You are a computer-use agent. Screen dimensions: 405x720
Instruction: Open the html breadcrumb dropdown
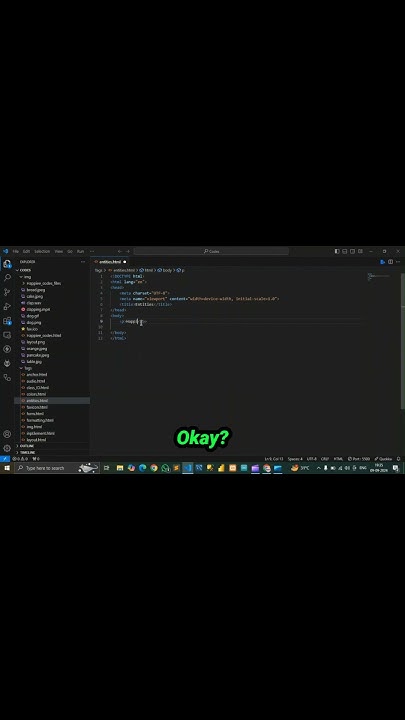coord(146,270)
